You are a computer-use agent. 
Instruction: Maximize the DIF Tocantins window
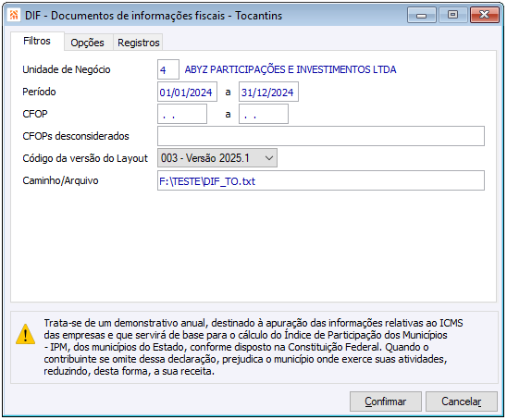click(x=452, y=15)
